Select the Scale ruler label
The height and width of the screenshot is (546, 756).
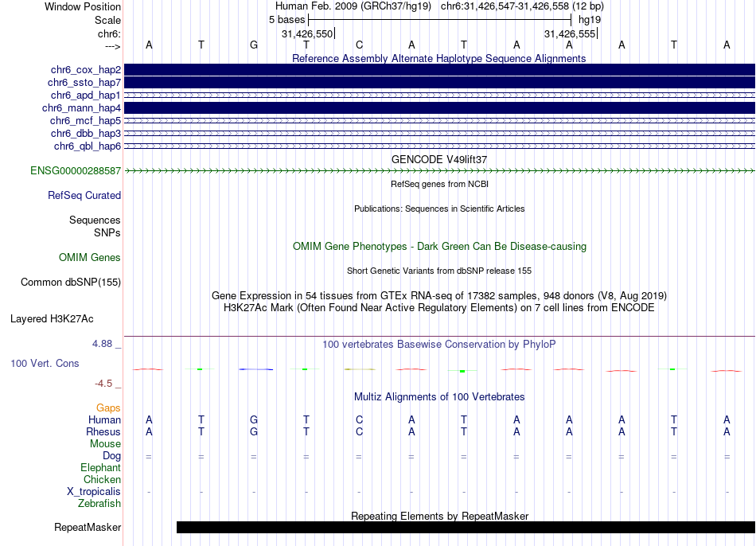click(x=108, y=20)
